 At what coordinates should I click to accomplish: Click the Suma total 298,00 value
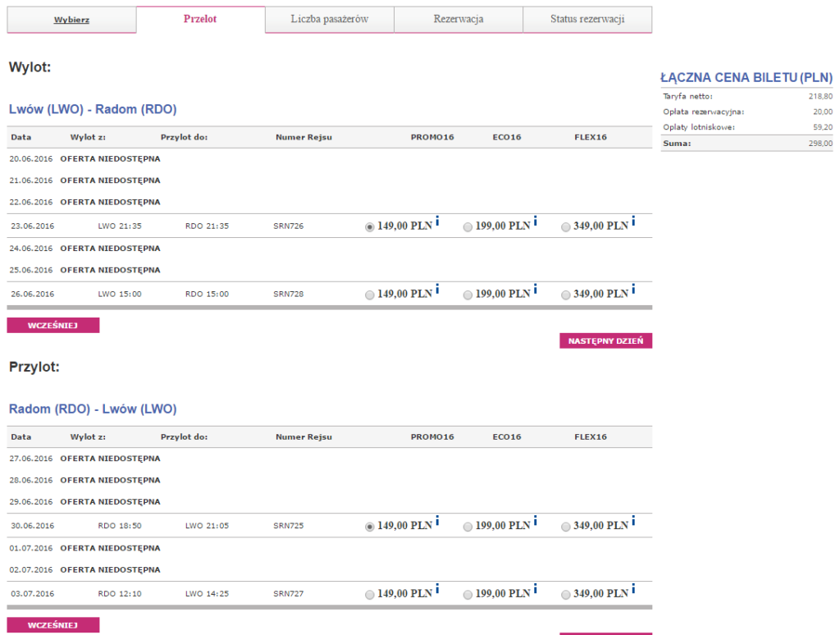coord(820,144)
